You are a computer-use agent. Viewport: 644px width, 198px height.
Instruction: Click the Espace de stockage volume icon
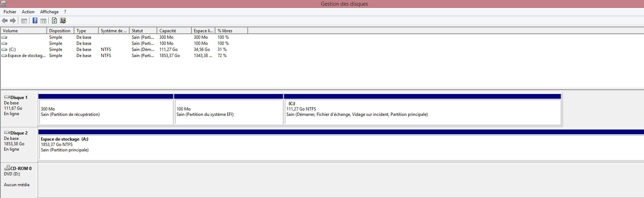tap(4, 56)
